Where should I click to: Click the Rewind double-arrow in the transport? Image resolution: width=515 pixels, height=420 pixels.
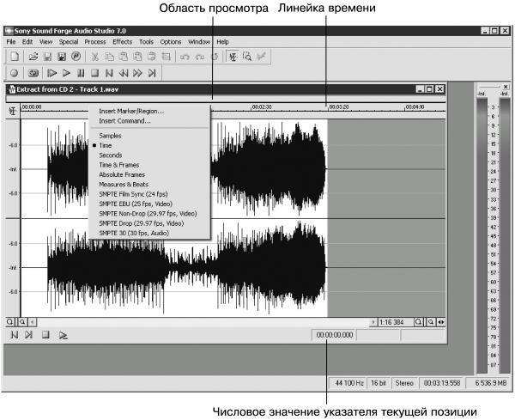coord(123,73)
